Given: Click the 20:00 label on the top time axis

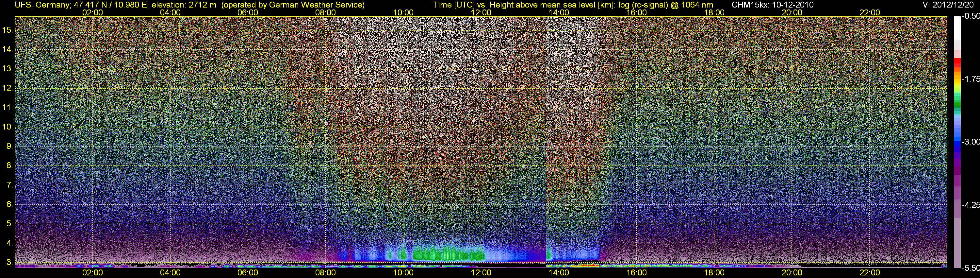Looking at the screenshot, I should click(x=792, y=12).
